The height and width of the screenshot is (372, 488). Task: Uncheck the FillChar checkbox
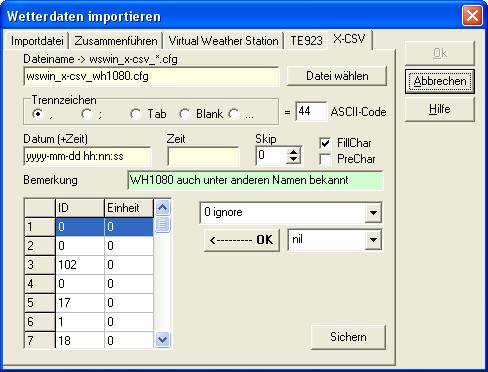tap(325, 143)
